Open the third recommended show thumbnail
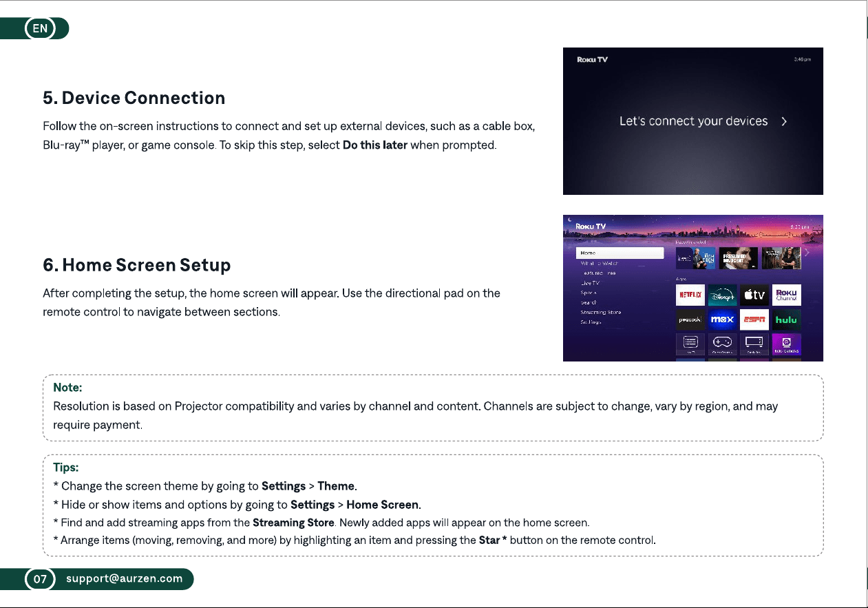This screenshot has width=868, height=608. click(782, 258)
